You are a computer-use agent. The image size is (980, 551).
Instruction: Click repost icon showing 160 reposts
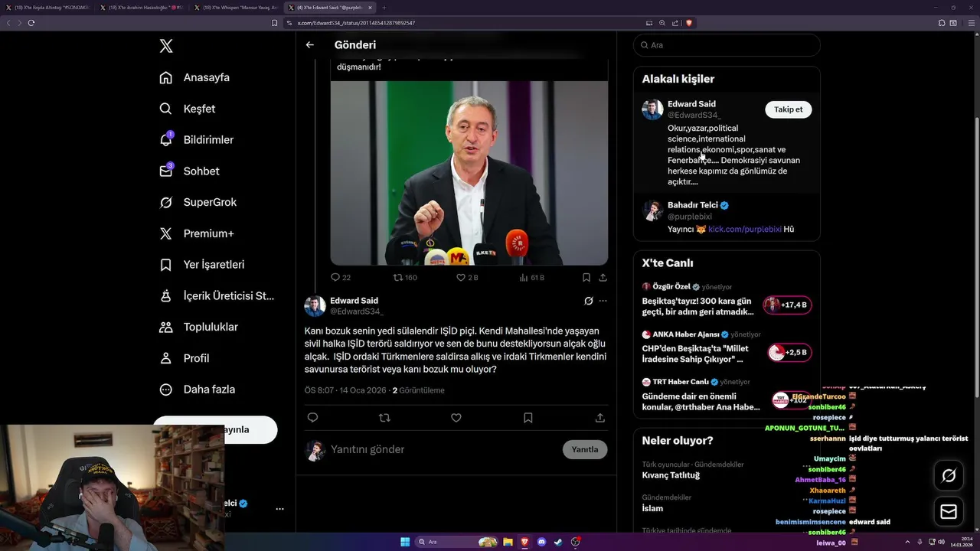[x=397, y=277]
